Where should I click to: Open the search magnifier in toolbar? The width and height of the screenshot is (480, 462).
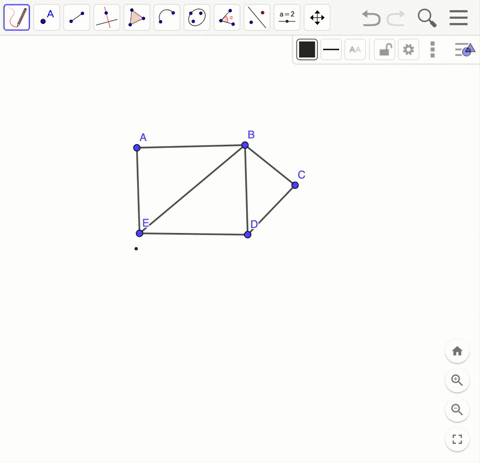427,18
